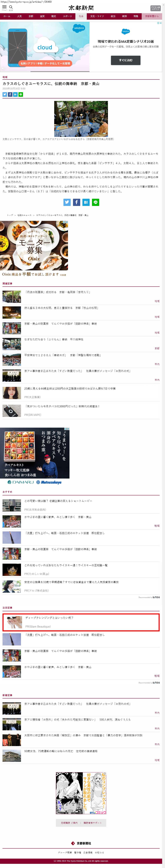Click large Facebook icon below article text
The width and height of the screenshot is (165, 868).
pyautogui.click(x=77, y=202)
